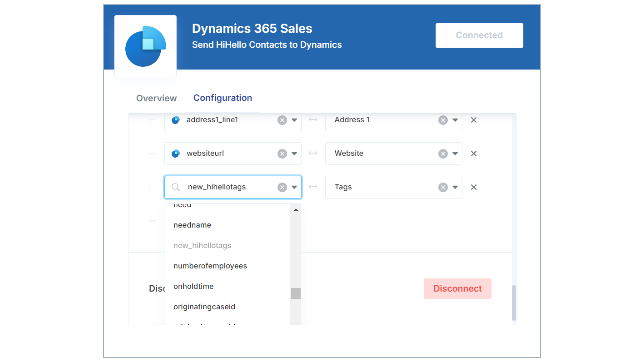Select numberofemployees in the list

pyautogui.click(x=228, y=266)
